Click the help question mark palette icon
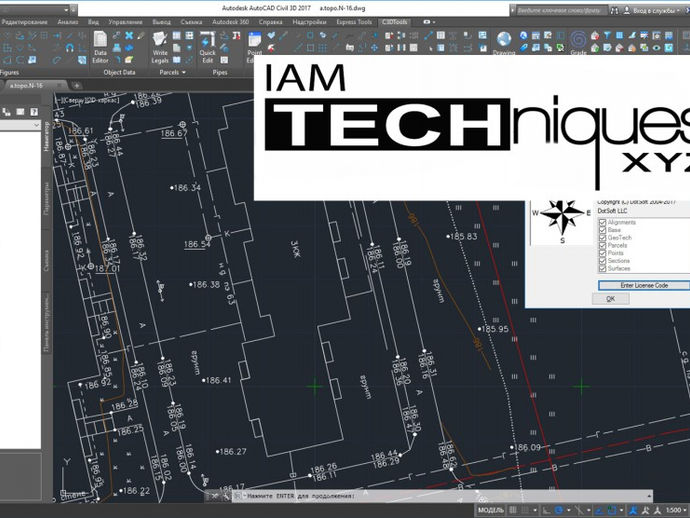Screen dimensions: 690x518 coord(33,112)
